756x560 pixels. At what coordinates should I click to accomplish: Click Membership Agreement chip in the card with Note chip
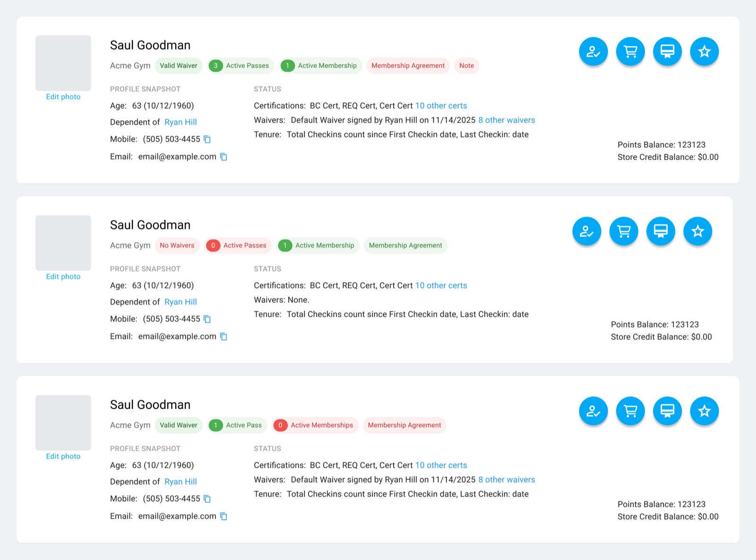click(x=408, y=66)
